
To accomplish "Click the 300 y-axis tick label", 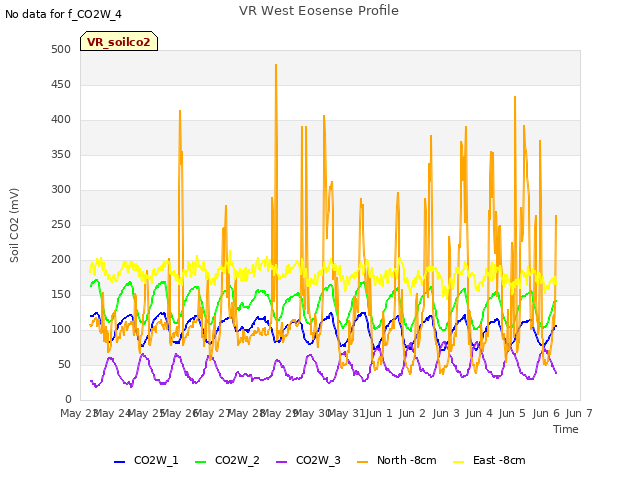I will (x=61, y=190).
